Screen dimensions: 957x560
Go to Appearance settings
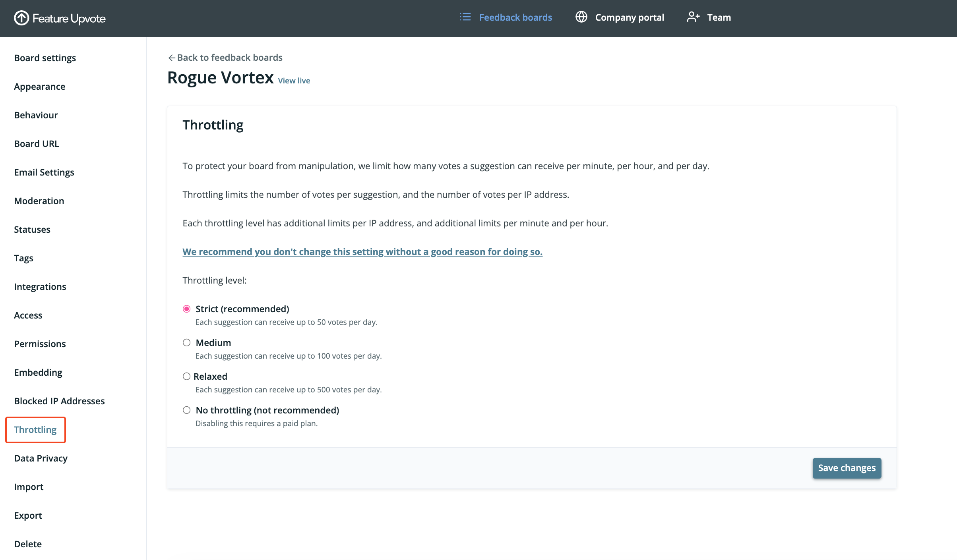pos(39,87)
